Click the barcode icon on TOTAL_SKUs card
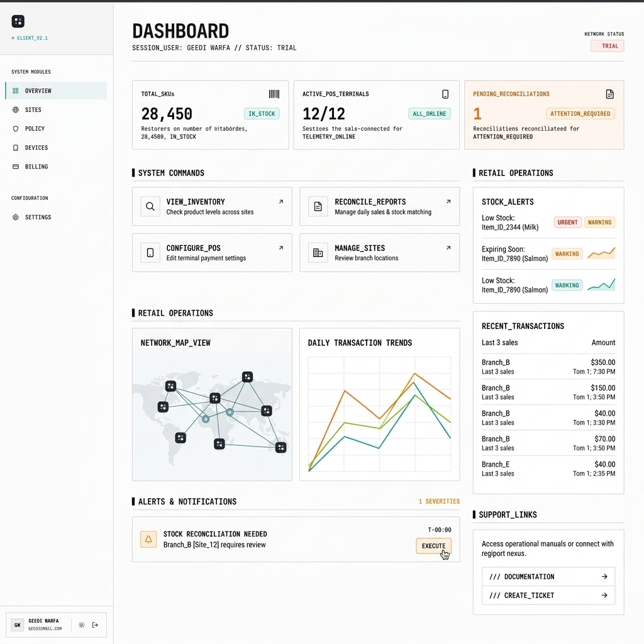 [274, 94]
